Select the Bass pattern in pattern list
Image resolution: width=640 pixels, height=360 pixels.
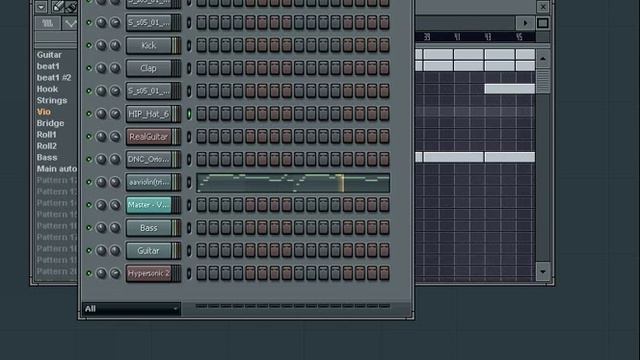click(x=47, y=158)
